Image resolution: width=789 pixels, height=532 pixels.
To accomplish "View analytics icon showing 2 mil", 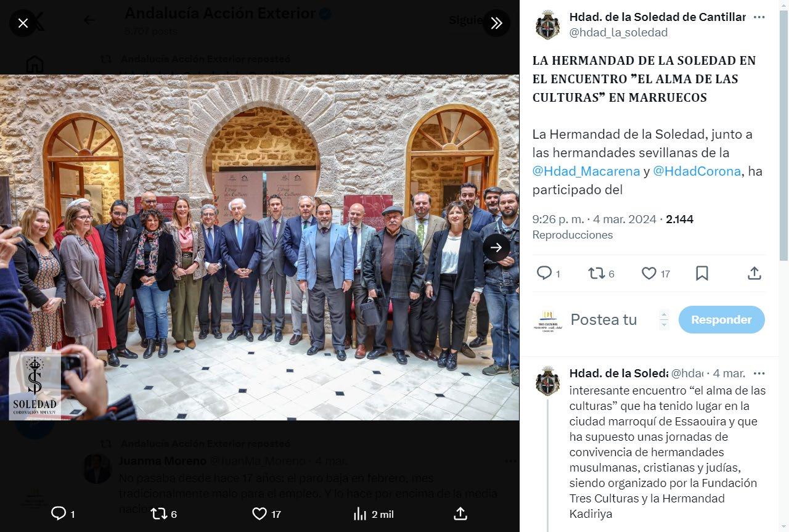I will click(x=360, y=514).
